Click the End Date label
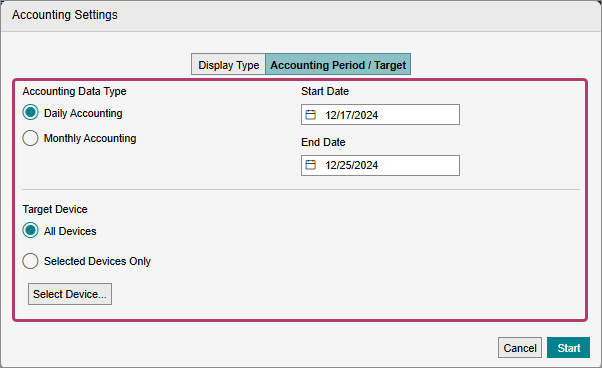The height and width of the screenshot is (368, 602). pyautogui.click(x=323, y=142)
